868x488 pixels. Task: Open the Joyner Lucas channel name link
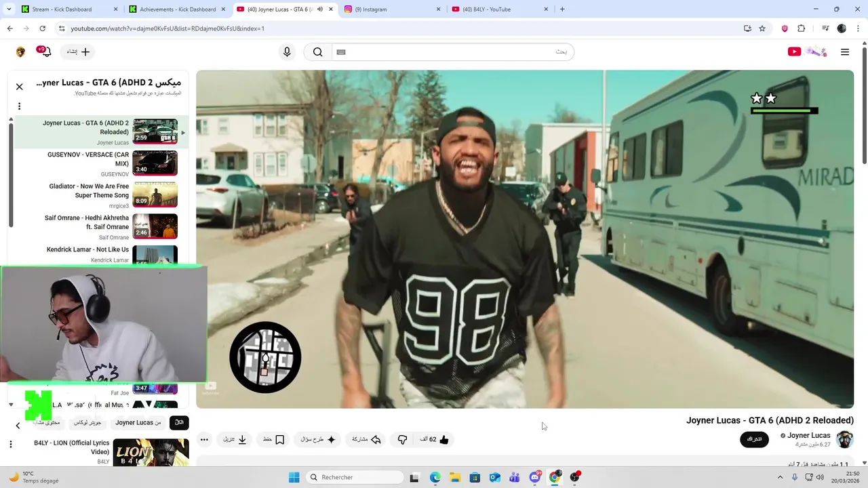pyautogui.click(x=808, y=435)
